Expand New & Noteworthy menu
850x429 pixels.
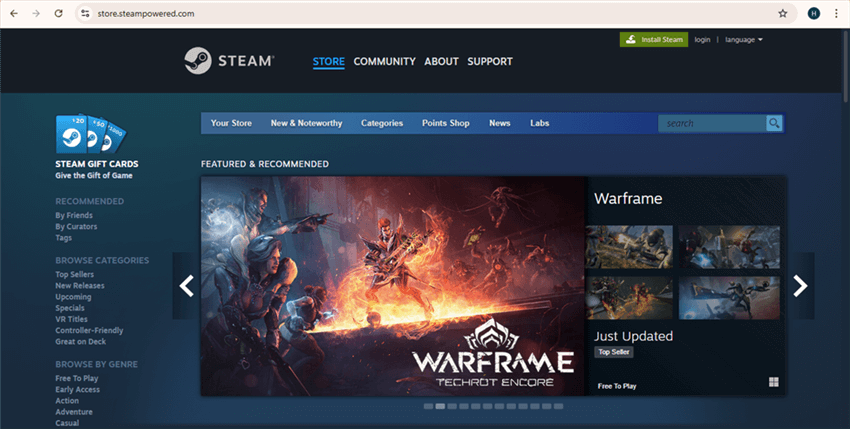pos(306,123)
